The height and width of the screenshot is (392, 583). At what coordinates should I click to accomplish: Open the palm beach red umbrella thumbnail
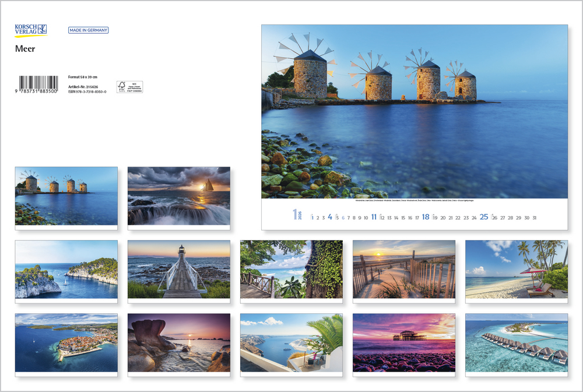click(x=516, y=269)
